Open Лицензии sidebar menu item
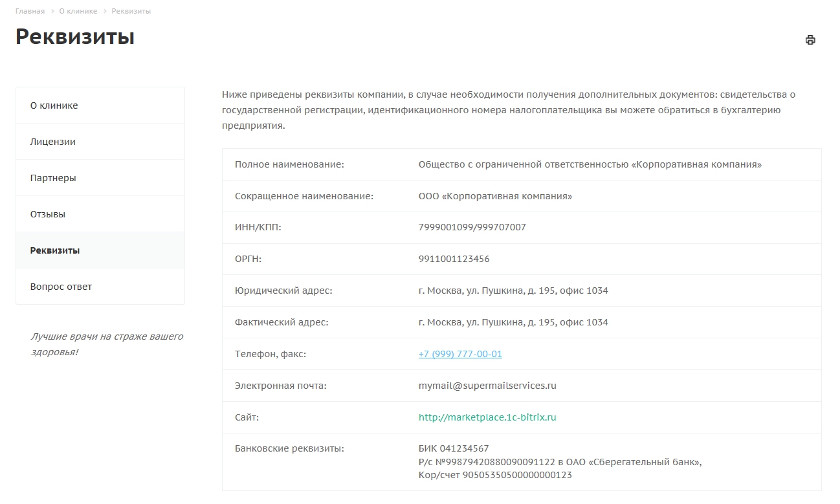840x504 pixels. click(x=100, y=142)
